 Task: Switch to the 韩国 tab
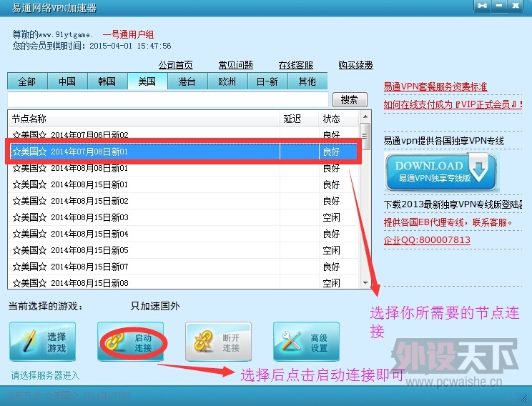pyautogui.click(x=107, y=81)
